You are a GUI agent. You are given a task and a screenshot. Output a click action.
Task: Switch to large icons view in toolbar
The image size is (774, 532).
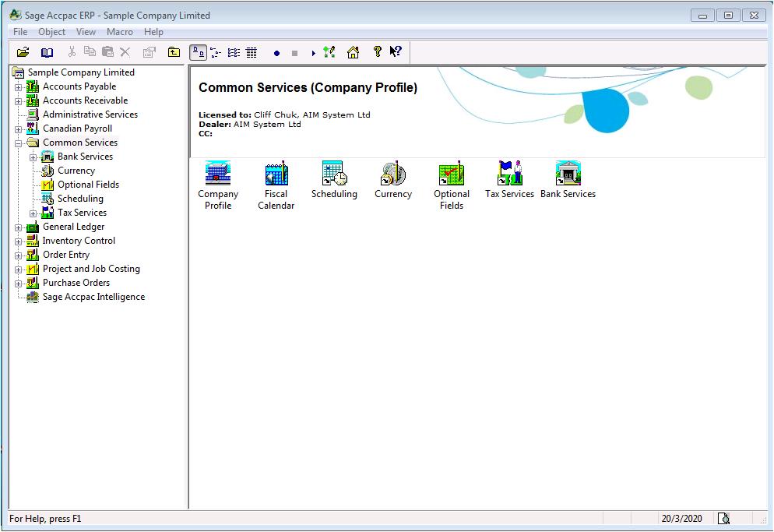[199, 52]
